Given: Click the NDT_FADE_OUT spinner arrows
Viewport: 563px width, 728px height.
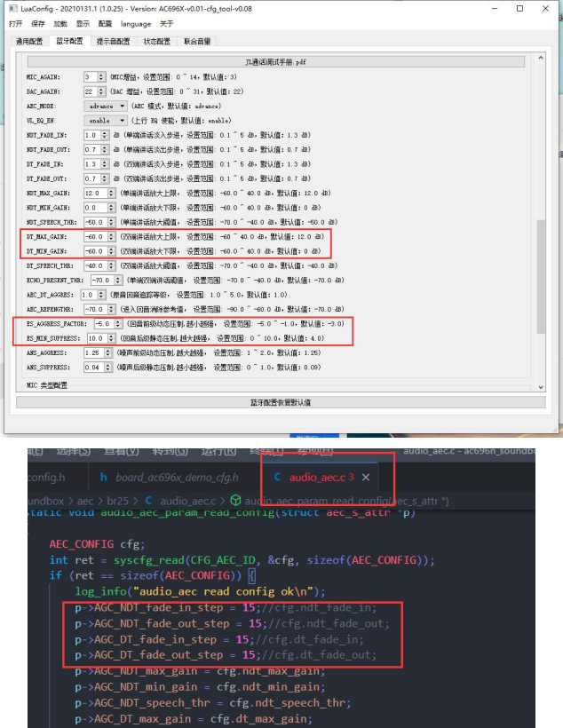Looking at the screenshot, I should [x=105, y=149].
